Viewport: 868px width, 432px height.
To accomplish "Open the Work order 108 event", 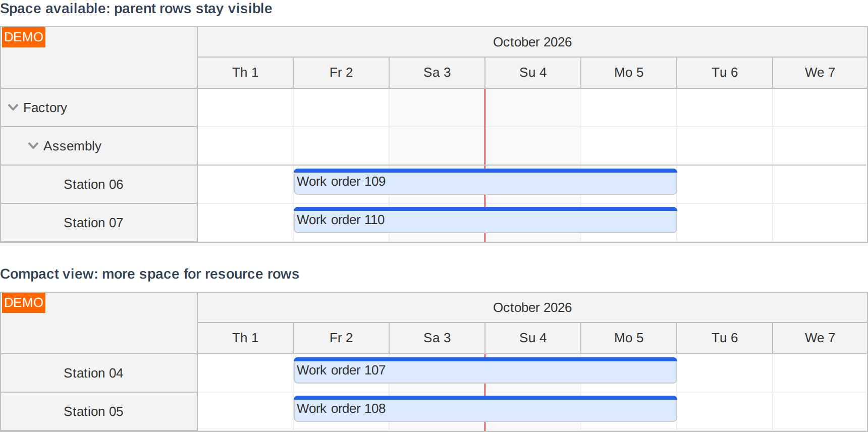I will [x=485, y=409].
